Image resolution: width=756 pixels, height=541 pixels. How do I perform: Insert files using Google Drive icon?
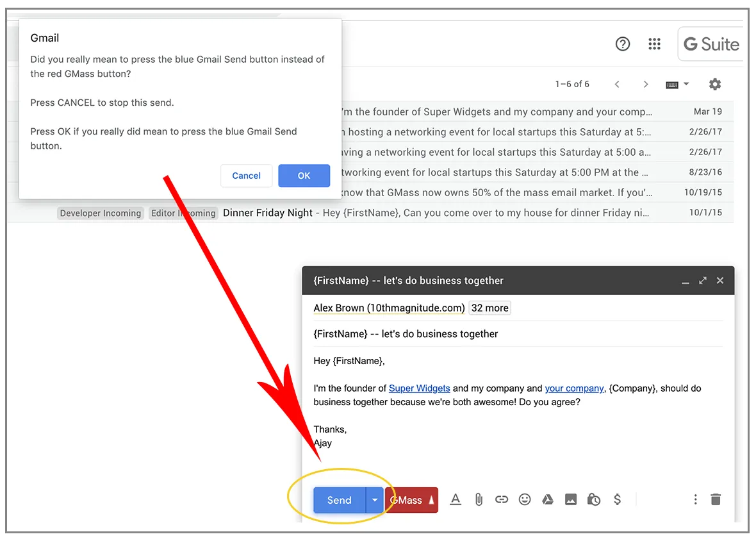pyautogui.click(x=548, y=500)
